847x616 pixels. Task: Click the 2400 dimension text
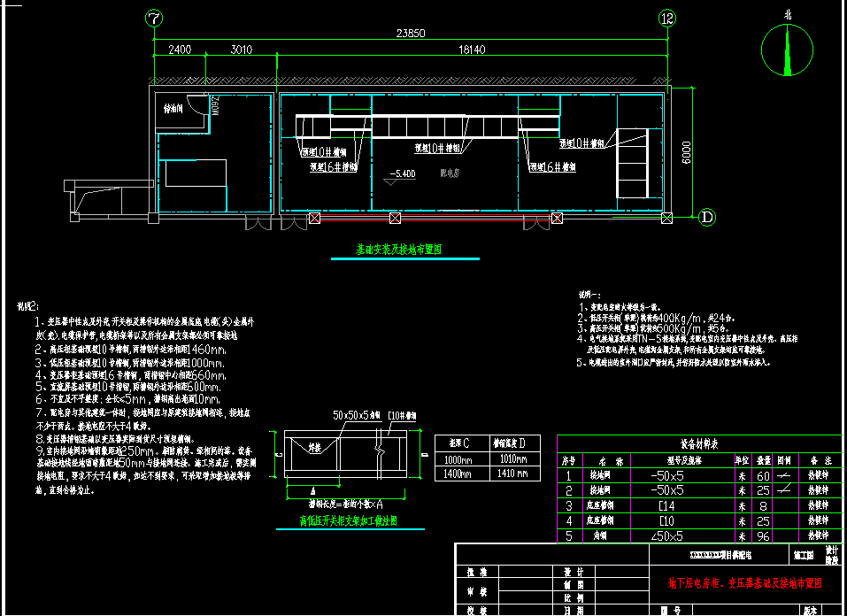(x=180, y=50)
